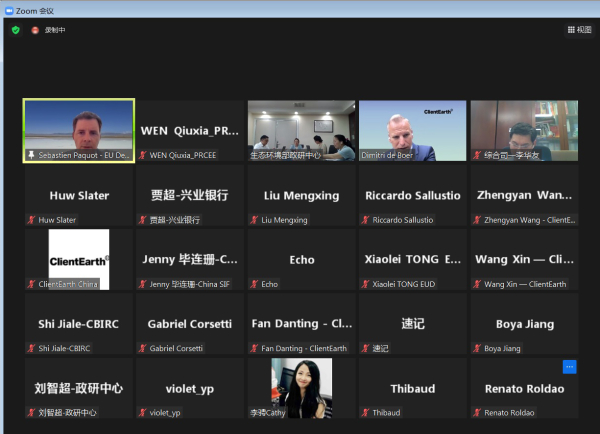Click the muted mic icon beside violet_yp
Image resolution: width=600 pixels, height=434 pixels.
coord(143,413)
